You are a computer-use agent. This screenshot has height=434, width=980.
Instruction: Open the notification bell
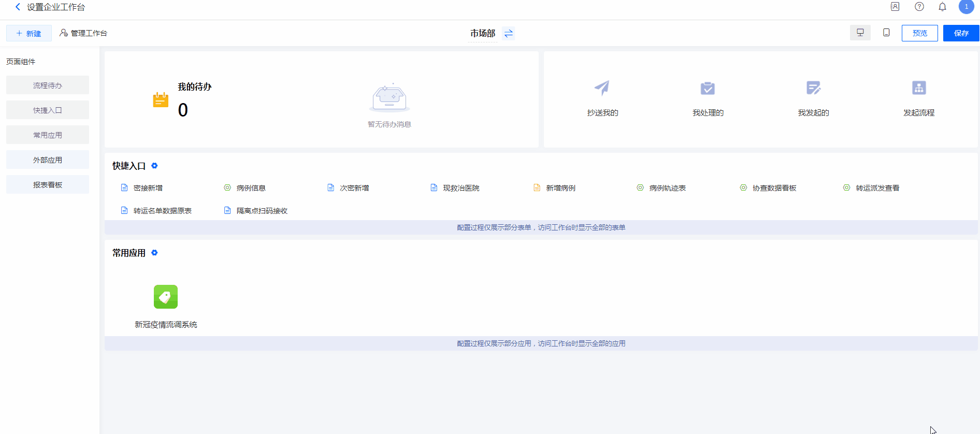(942, 7)
